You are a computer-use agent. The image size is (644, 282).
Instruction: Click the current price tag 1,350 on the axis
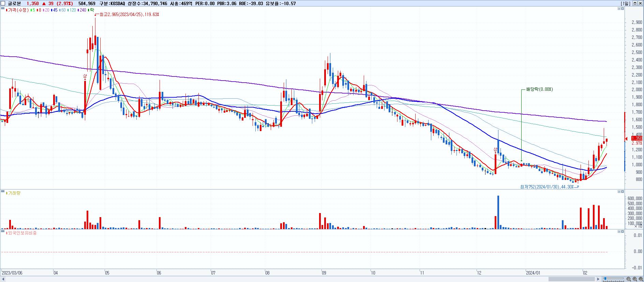(637, 138)
